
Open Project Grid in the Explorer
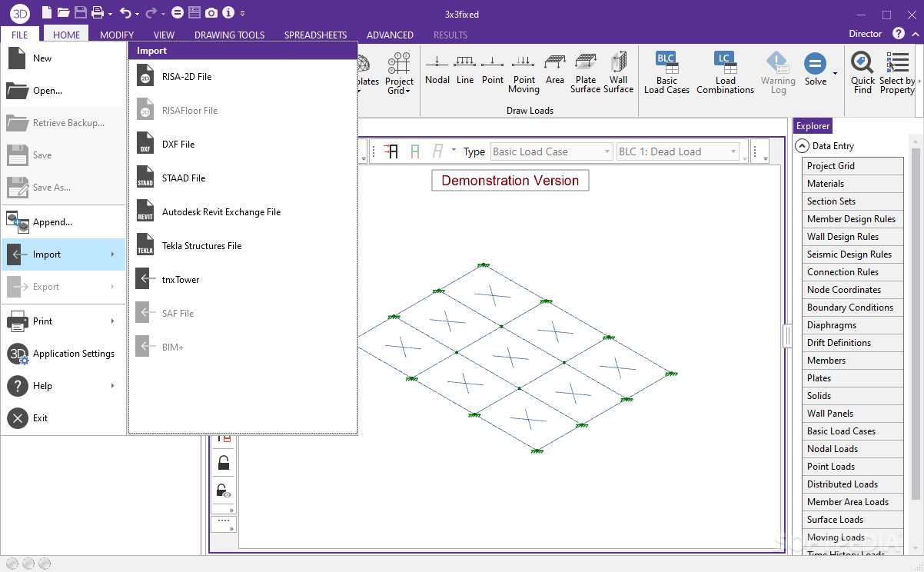pyautogui.click(x=853, y=166)
